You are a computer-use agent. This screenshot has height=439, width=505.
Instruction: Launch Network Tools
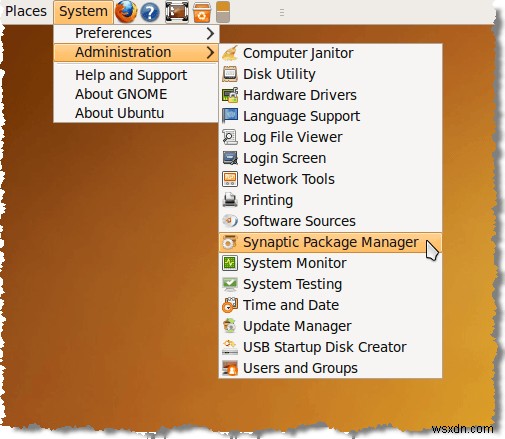[330, 179]
